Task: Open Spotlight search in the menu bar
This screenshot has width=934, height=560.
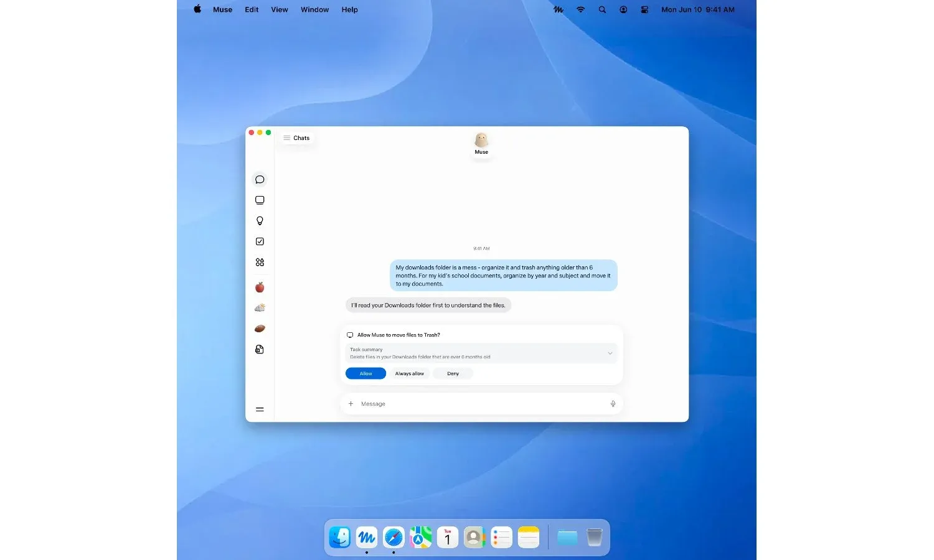Action: coord(602,9)
